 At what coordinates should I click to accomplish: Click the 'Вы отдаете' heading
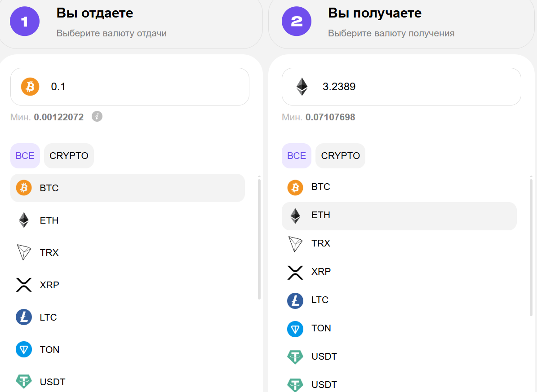point(95,13)
